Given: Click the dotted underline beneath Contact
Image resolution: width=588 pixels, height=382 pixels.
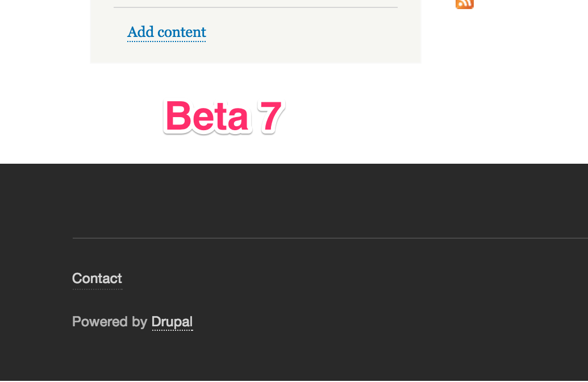Looking at the screenshot, I should pyautogui.click(x=97, y=289).
